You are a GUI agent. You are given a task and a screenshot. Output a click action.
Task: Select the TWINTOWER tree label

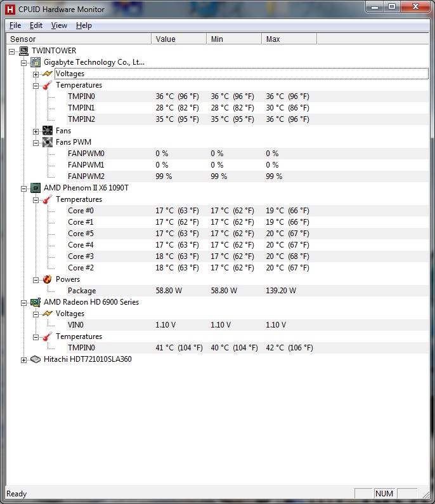coord(54,51)
